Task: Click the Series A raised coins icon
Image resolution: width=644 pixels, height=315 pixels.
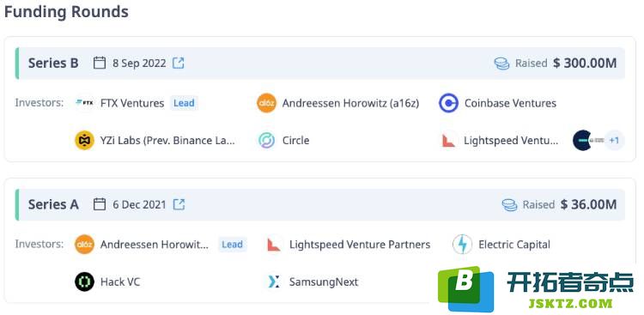Action: 509,204
